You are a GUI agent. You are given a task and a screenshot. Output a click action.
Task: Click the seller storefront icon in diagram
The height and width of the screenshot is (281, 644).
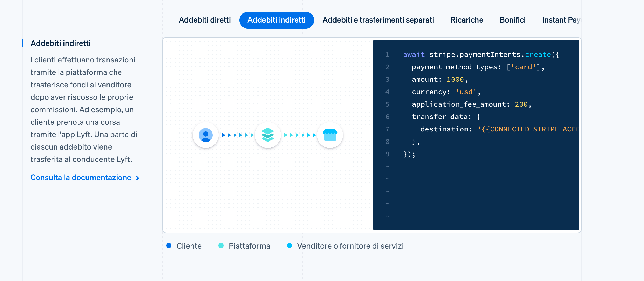330,135
